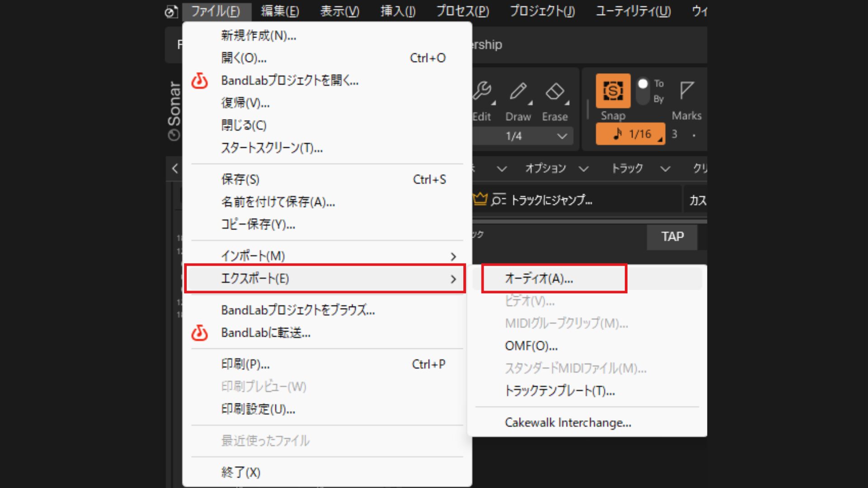Screen dimensions: 868x488
Task: Open the 1/4 resolution dropdown
Action: [520, 135]
